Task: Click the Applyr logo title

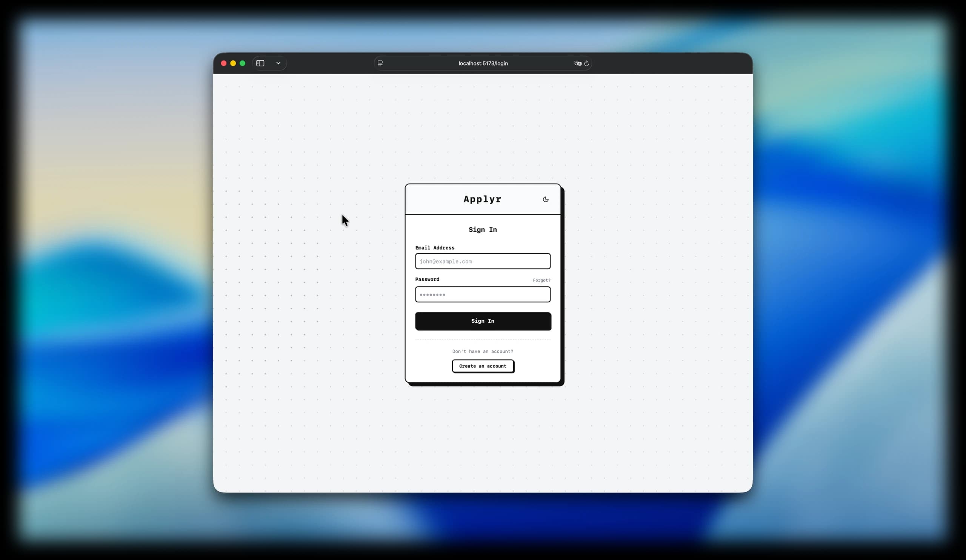Action: tap(483, 199)
